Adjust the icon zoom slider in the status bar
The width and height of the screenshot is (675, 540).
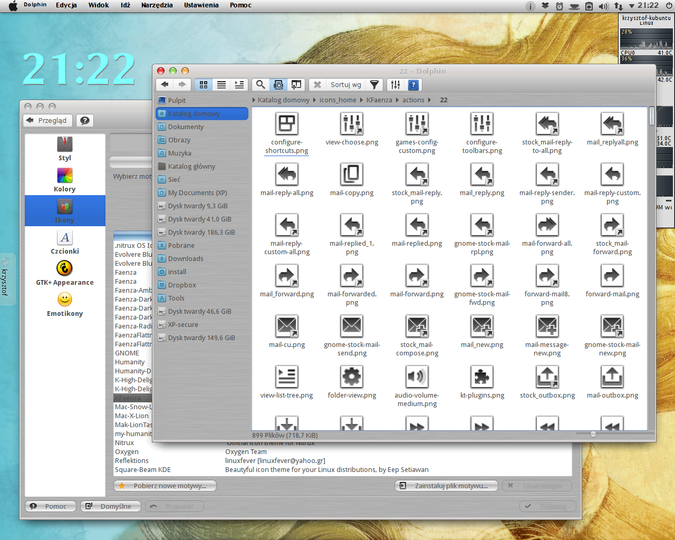pos(593,434)
